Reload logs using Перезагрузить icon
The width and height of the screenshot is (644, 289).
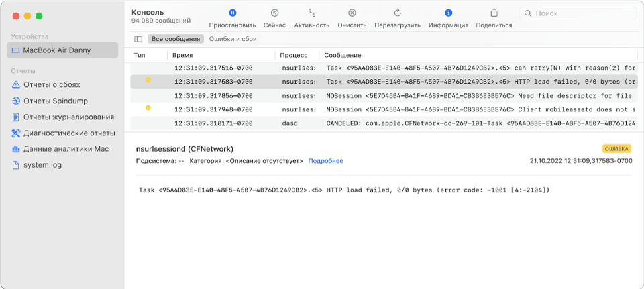[x=397, y=13]
